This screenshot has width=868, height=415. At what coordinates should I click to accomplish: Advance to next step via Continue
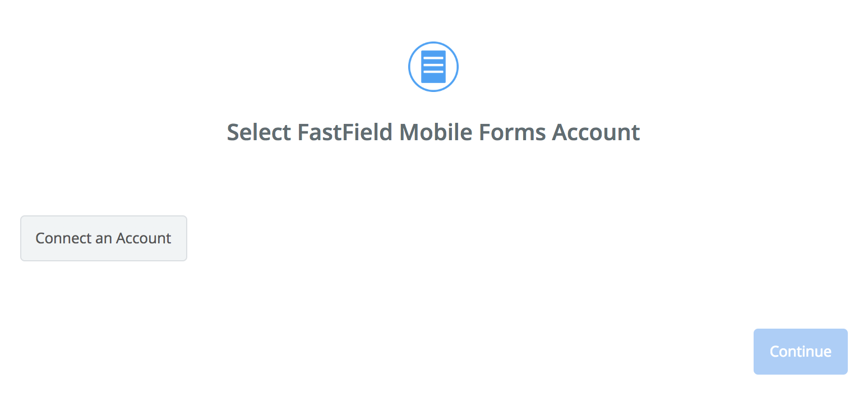(x=800, y=352)
